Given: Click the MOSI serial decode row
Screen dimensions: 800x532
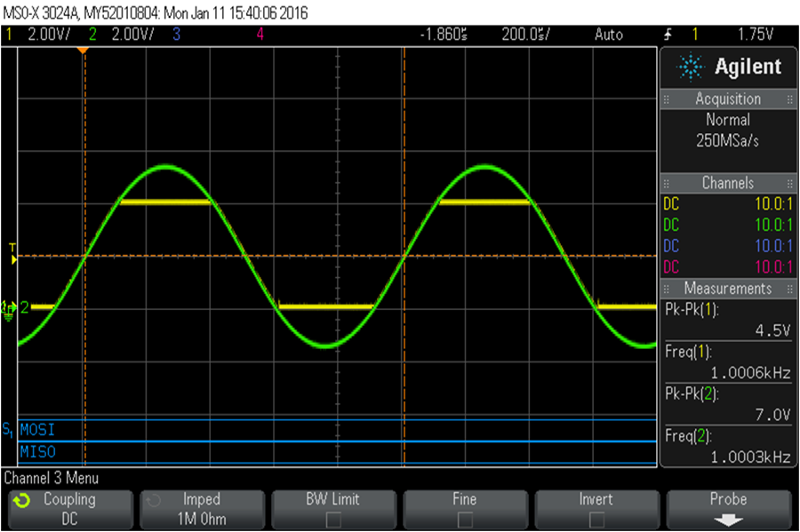Looking at the screenshot, I should [x=337, y=430].
